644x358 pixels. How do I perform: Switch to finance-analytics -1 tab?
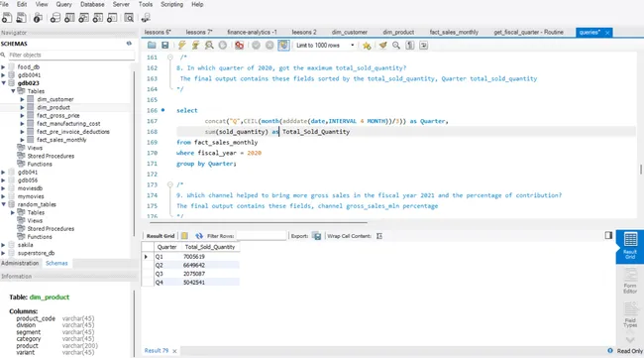252,32
